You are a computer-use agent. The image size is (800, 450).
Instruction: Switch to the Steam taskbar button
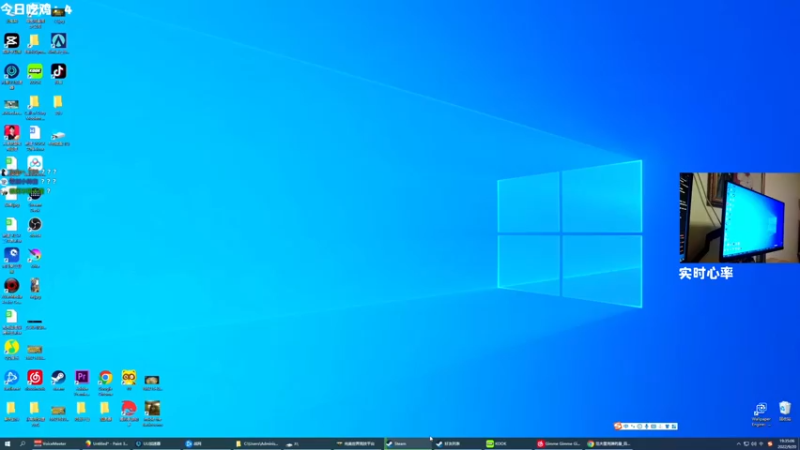407,444
